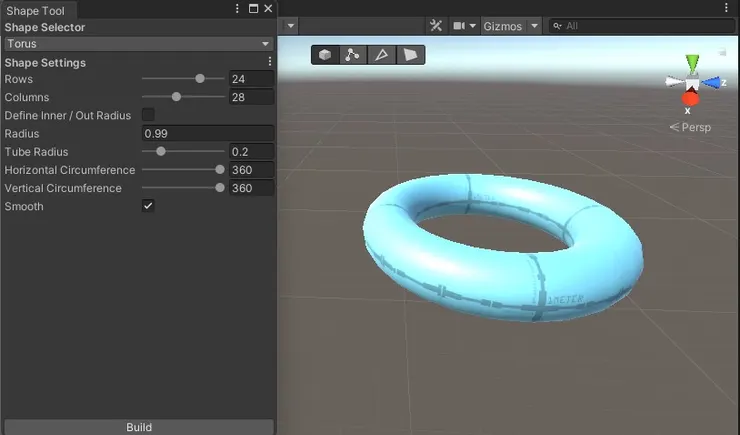Toggle the Gizmos button
This screenshot has width=740, height=435.
(x=503, y=26)
